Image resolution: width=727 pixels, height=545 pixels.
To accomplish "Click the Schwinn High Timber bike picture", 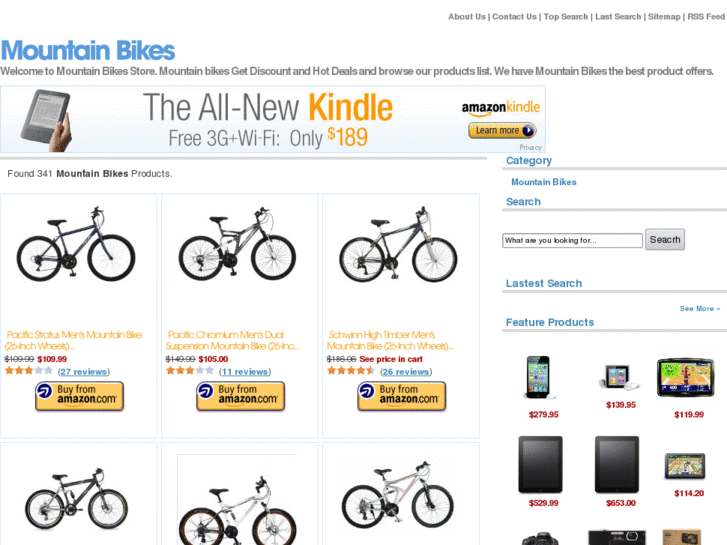I will tap(398, 244).
